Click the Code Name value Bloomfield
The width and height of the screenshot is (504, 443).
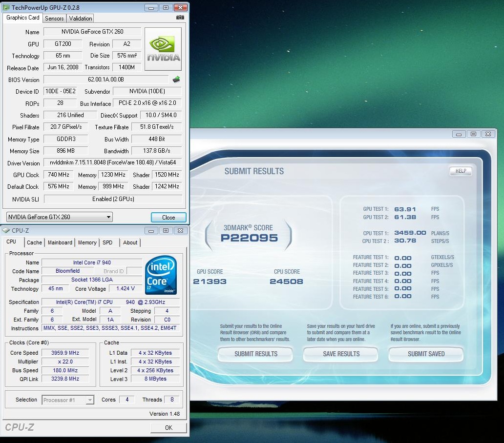pyautogui.click(x=67, y=271)
